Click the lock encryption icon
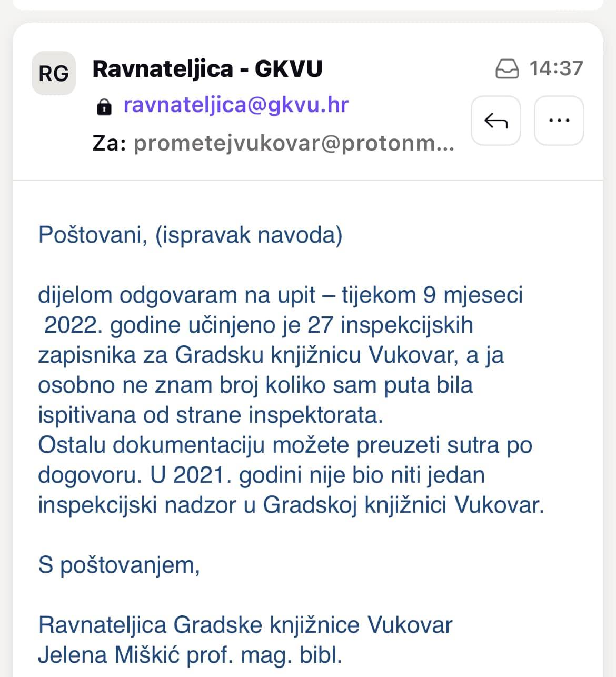The width and height of the screenshot is (616, 677). tap(104, 106)
